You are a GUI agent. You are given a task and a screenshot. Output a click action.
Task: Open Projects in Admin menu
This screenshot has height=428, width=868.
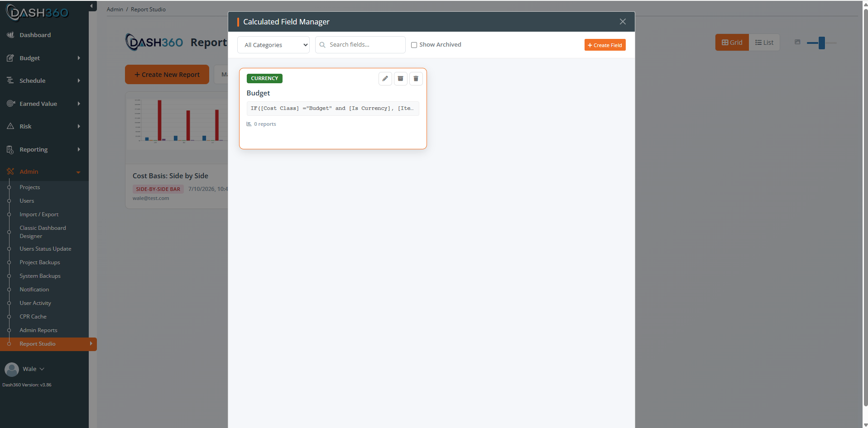tap(30, 187)
